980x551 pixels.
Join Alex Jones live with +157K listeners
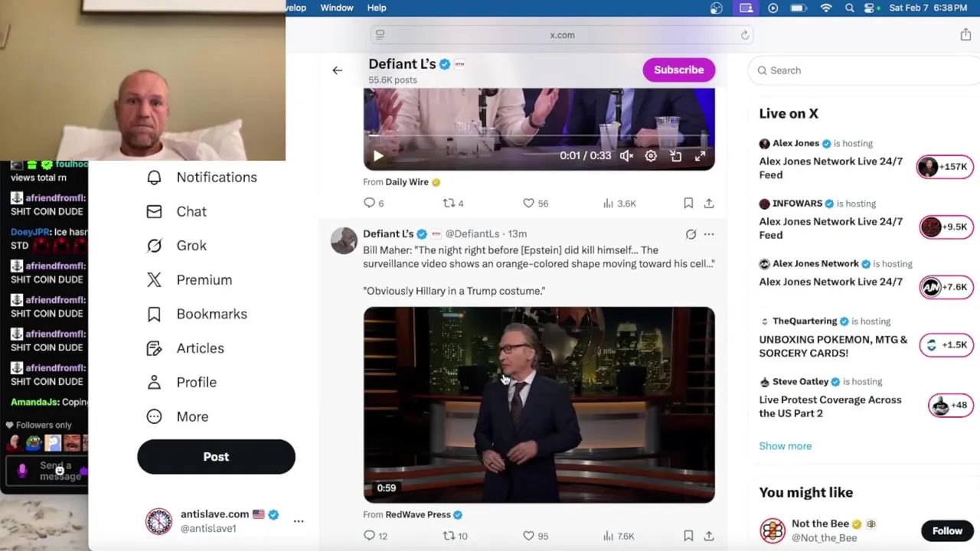[x=944, y=167]
